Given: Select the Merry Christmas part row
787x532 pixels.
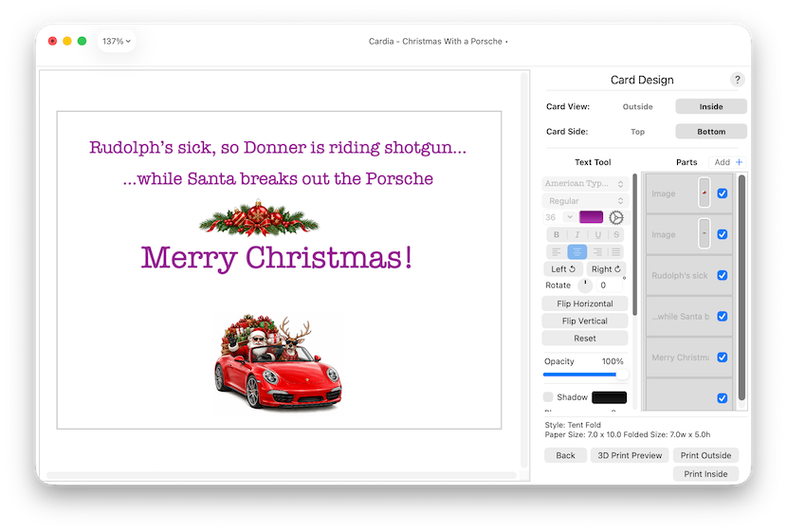Looking at the screenshot, I should (688, 358).
